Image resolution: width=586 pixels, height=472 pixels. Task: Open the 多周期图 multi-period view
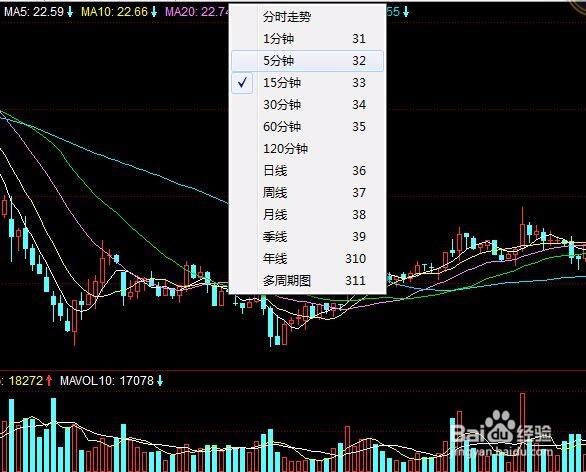coord(307,281)
